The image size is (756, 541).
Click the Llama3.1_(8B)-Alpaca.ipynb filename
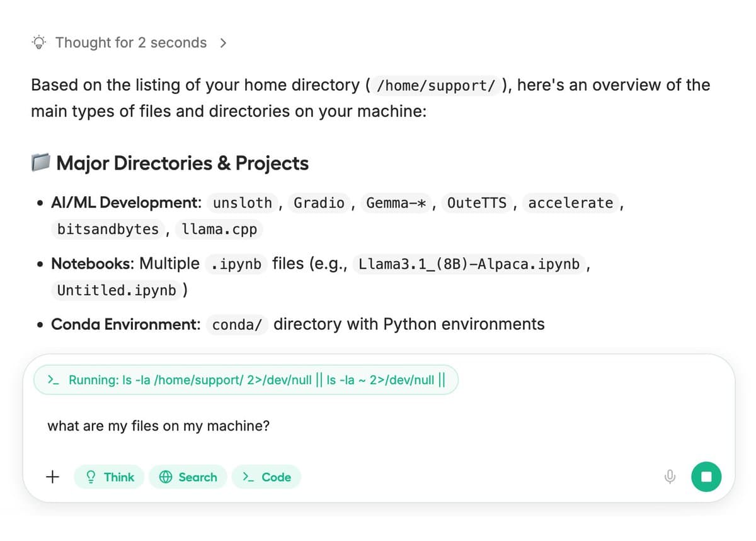[x=469, y=264]
